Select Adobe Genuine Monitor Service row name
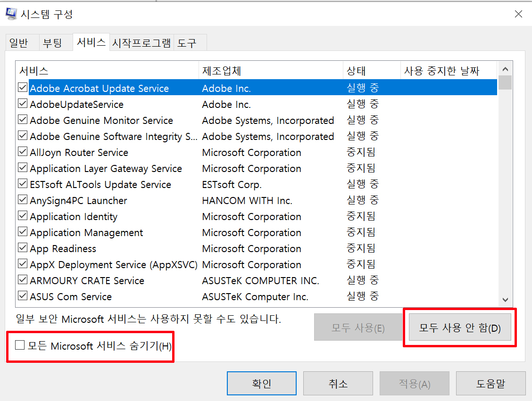 101,120
